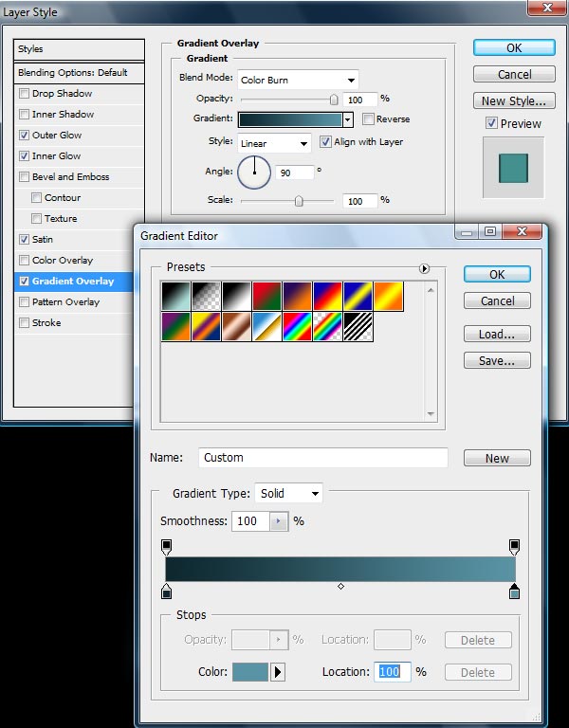This screenshot has height=728, width=569.
Task: Select the transparent stripes gradient preset
Action: pyautogui.click(x=358, y=326)
